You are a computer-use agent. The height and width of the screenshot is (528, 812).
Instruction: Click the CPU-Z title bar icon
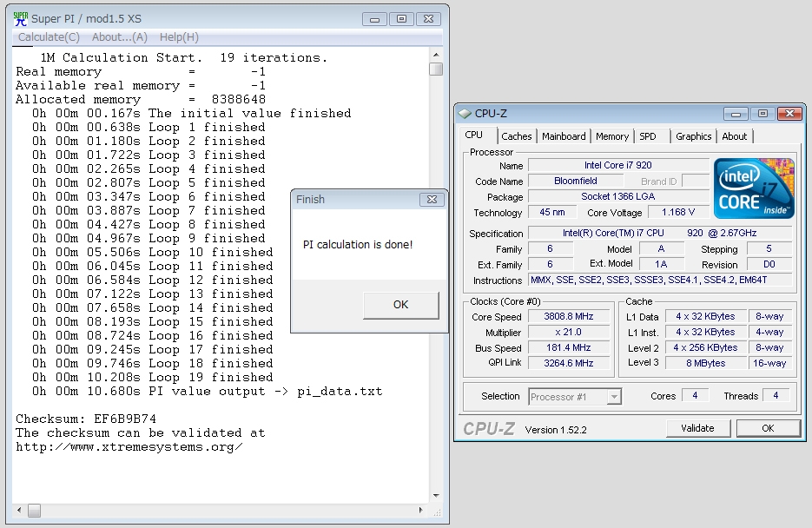coord(465,114)
